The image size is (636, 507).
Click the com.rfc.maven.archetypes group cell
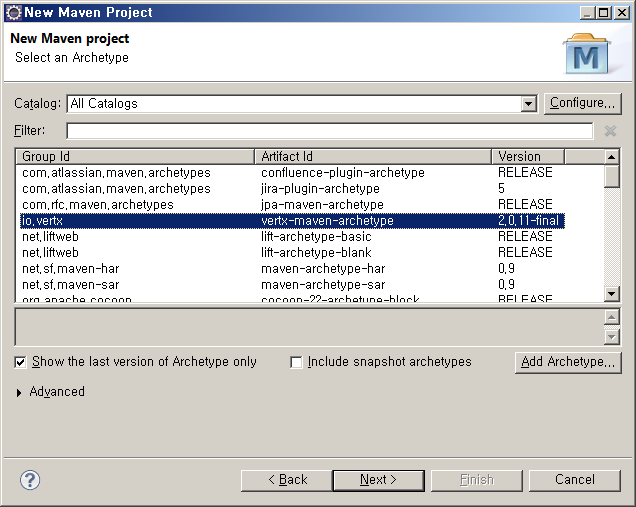(x=98, y=205)
